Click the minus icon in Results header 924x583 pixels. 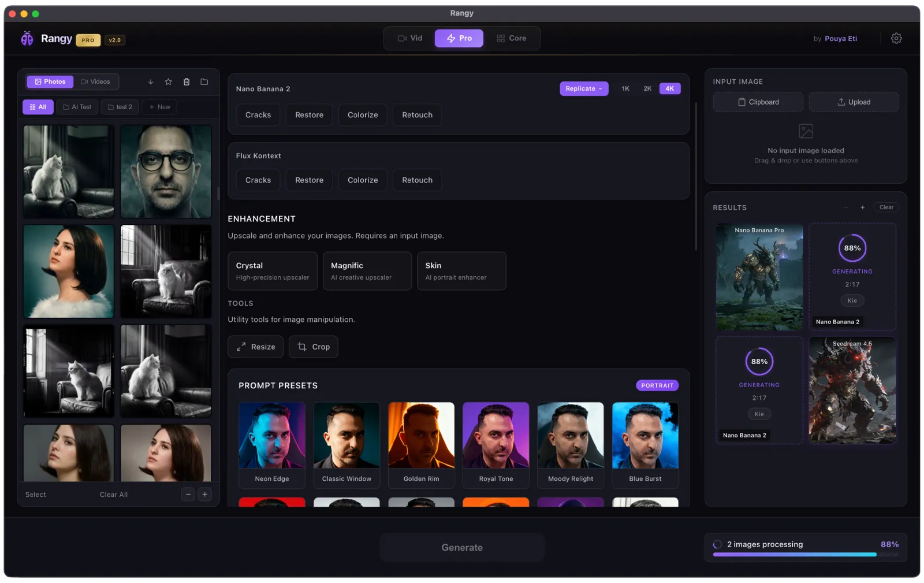coord(845,207)
